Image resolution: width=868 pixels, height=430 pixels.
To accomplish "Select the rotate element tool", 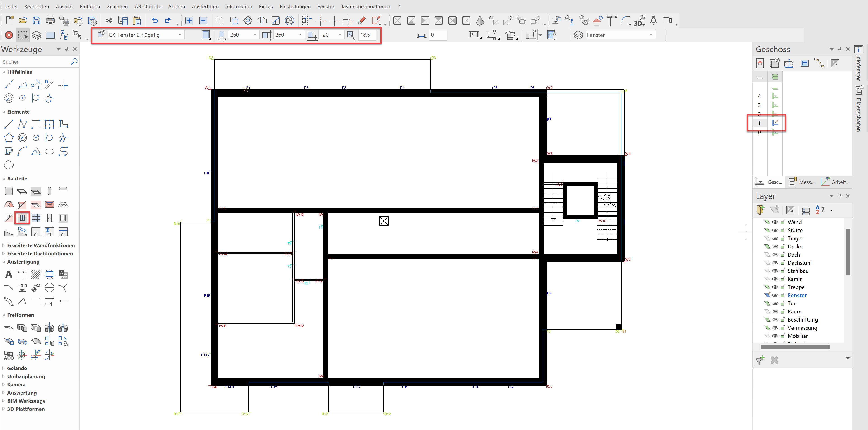I will tap(248, 21).
